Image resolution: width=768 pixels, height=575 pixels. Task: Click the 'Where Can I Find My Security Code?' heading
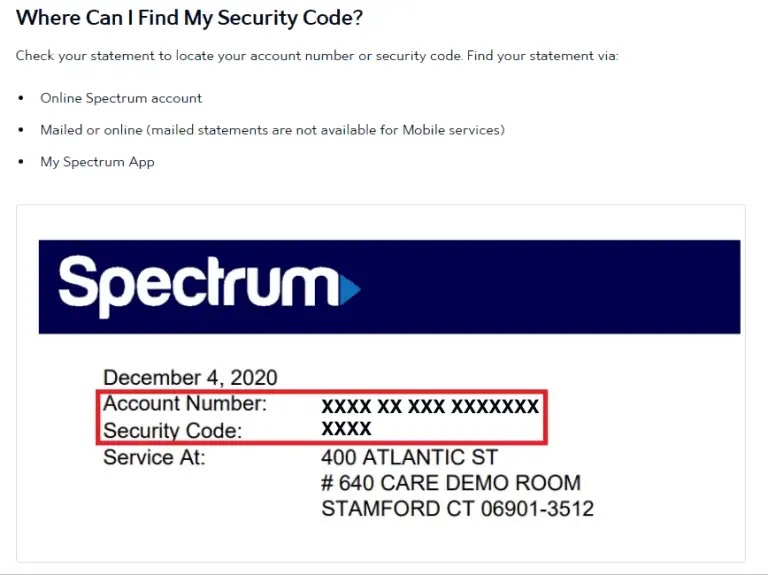[x=190, y=18]
